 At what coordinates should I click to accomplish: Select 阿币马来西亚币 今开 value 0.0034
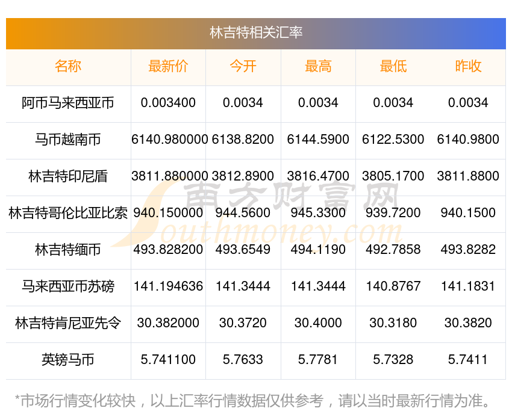tap(243, 103)
